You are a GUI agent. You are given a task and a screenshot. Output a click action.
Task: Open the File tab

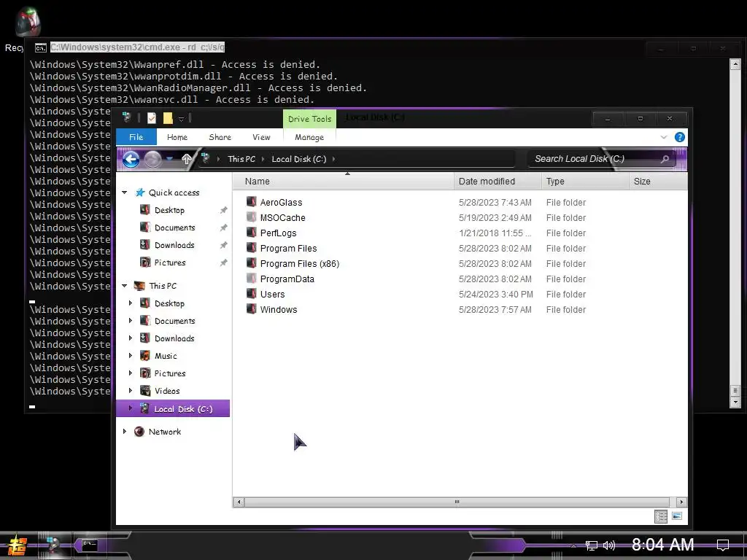coord(136,137)
